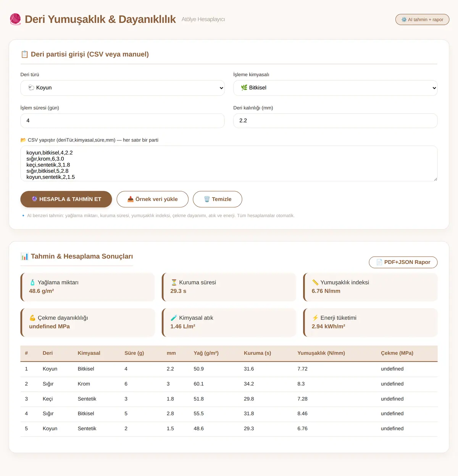The height and width of the screenshot is (476, 458).
Task: Focus the Deri kalınlığı (mm) field
Action: [x=335, y=121]
